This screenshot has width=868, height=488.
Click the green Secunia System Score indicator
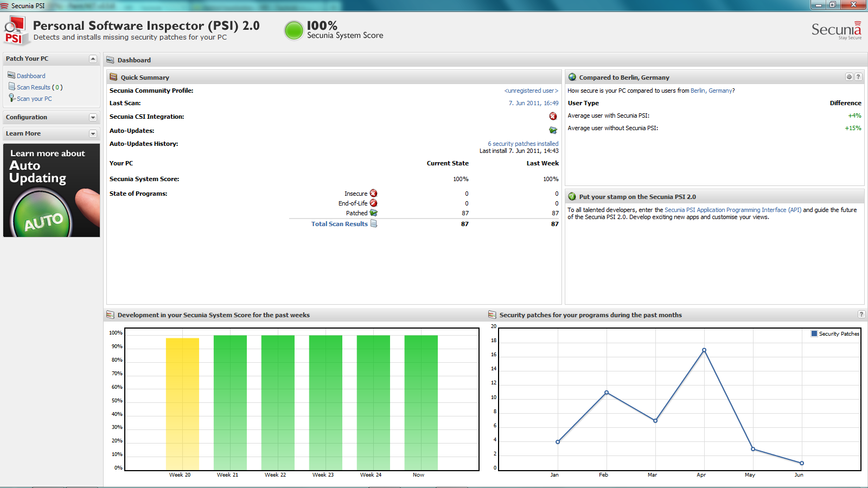coord(293,30)
